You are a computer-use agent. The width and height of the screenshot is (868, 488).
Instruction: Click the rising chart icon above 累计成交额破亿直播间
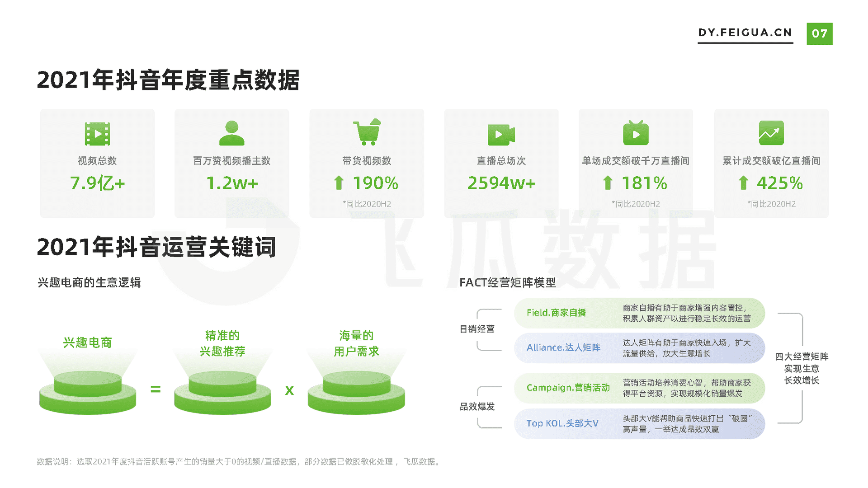771,133
